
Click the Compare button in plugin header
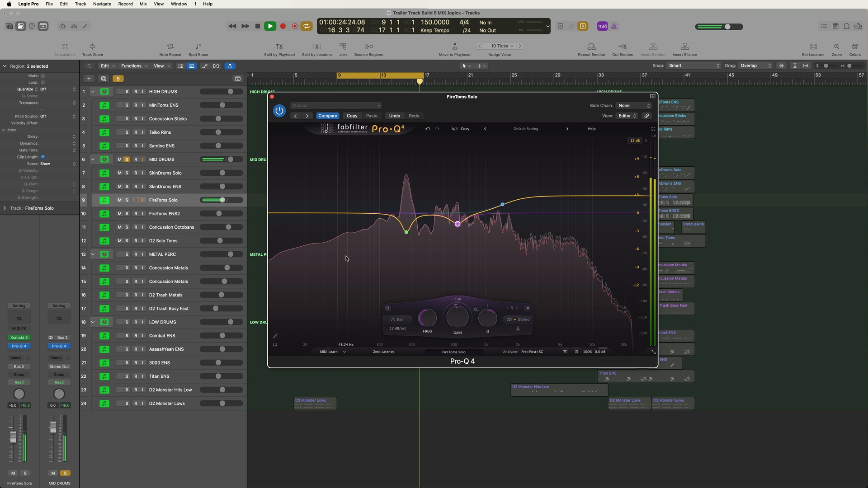click(328, 116)
